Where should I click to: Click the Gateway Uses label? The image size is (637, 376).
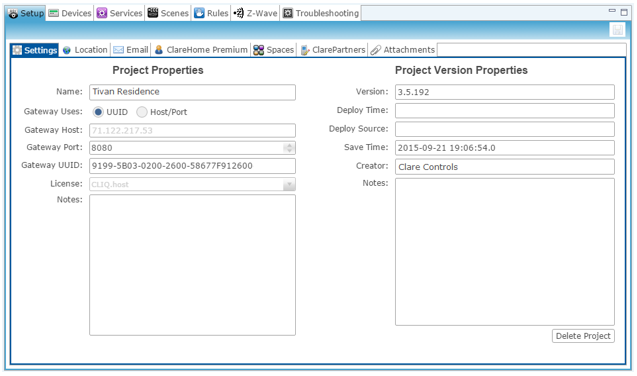[x=53, y=111]
